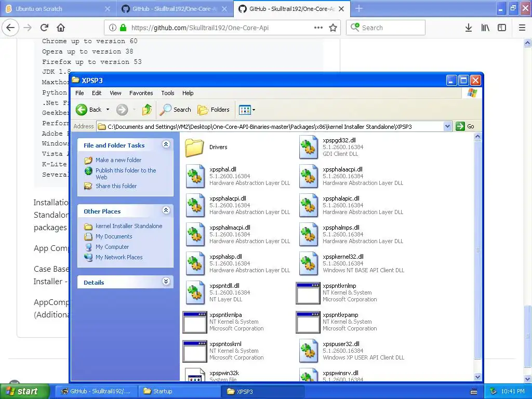Click the Firefox search box
The image size is (532, 399).
coord(386,28)
